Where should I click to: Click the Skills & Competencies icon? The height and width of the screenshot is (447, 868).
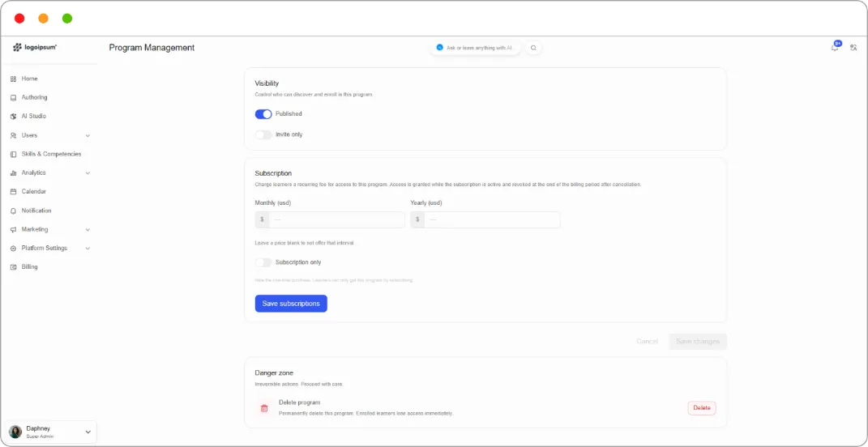click(13, 155)
